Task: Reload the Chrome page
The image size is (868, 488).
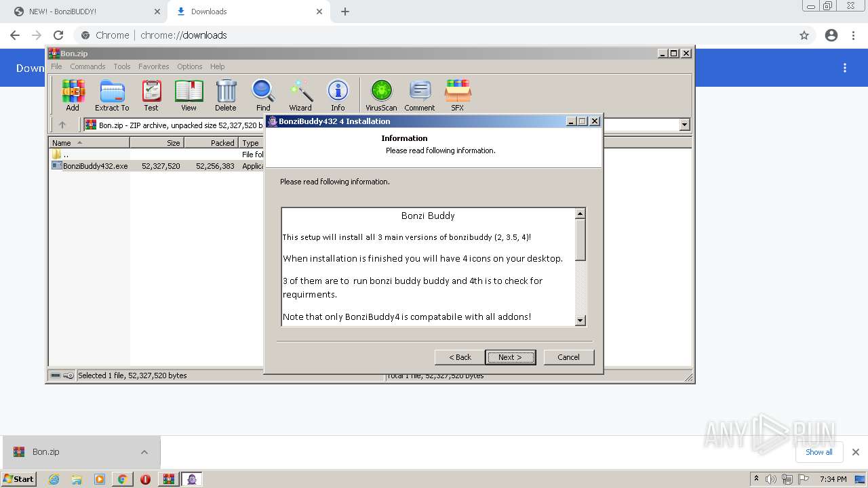Action: [58, 35]
